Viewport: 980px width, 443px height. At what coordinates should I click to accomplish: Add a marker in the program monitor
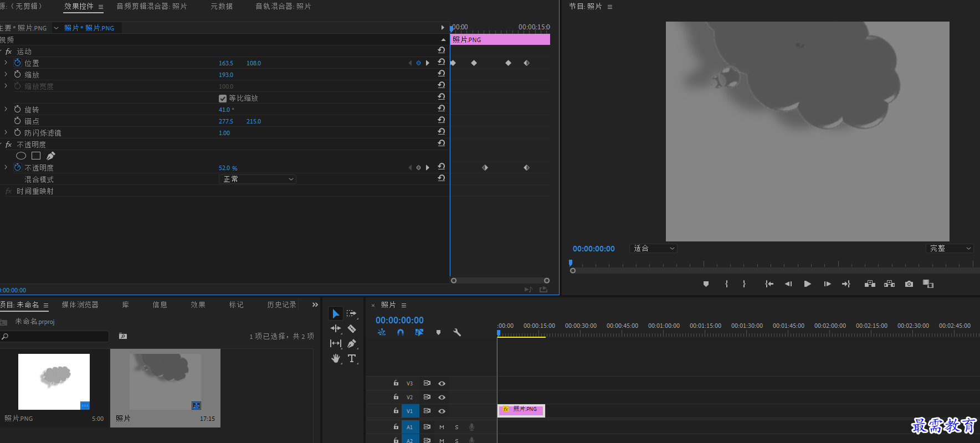(x=706, y=284)
